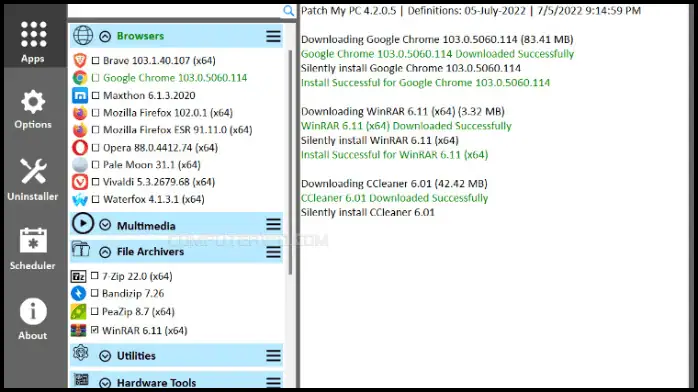Click the PeaZip icon

[79, 311]
